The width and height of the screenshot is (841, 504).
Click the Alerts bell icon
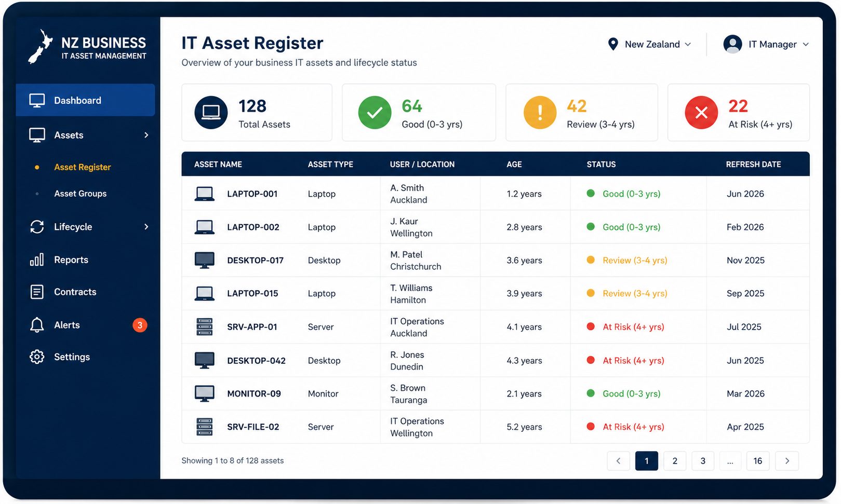(37, 325)
